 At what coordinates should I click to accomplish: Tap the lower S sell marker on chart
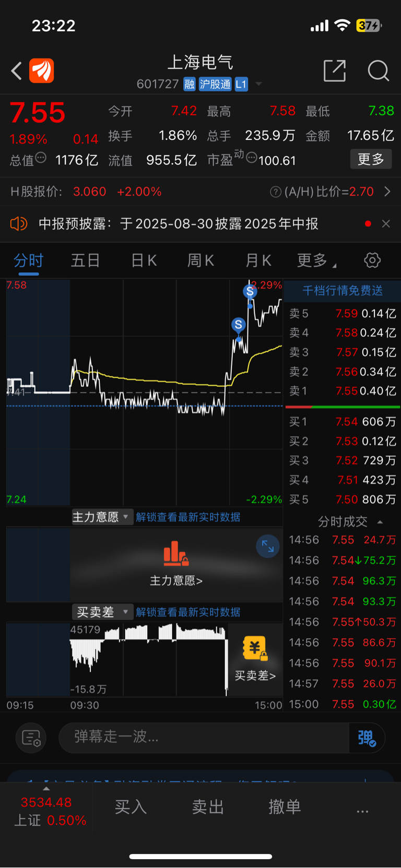coord(239,325)
